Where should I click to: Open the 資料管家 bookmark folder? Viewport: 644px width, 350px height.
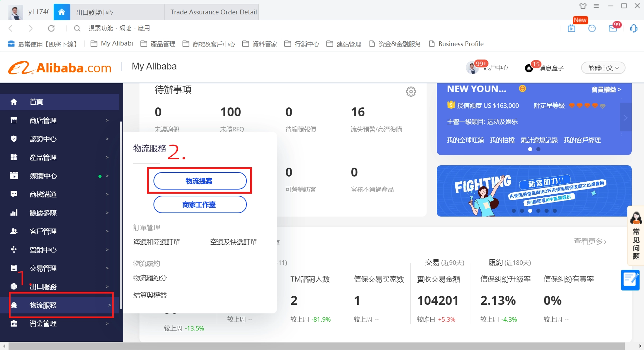260,44
